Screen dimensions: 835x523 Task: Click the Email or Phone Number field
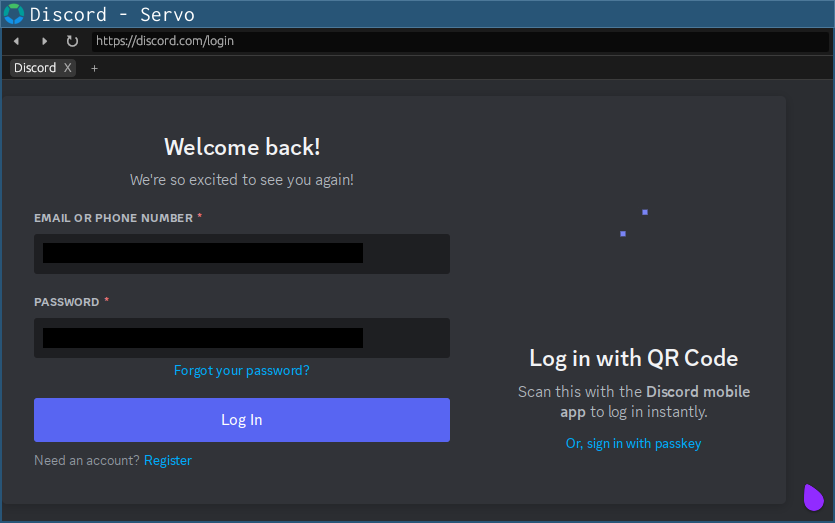pyautogui.click(x=241, y=254)
